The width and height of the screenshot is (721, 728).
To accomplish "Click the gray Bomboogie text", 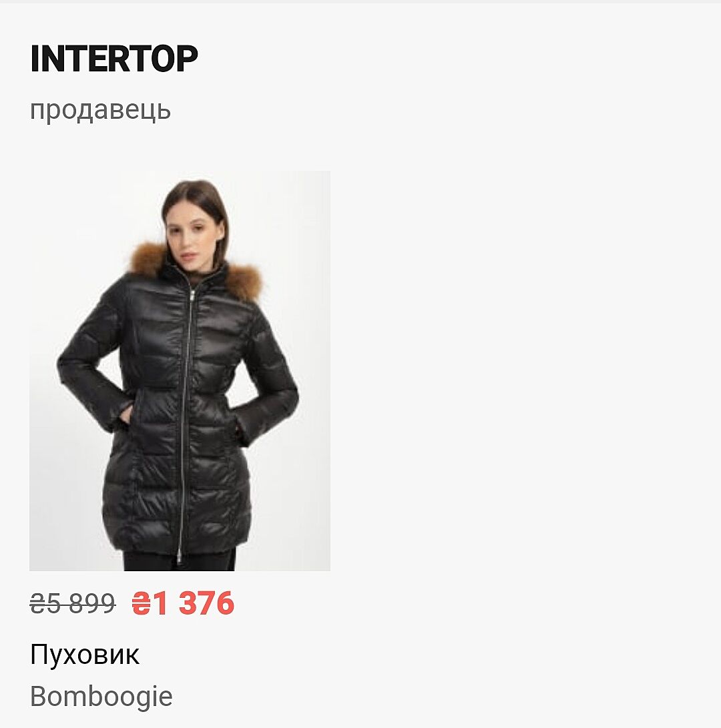I will pos(101,697).
